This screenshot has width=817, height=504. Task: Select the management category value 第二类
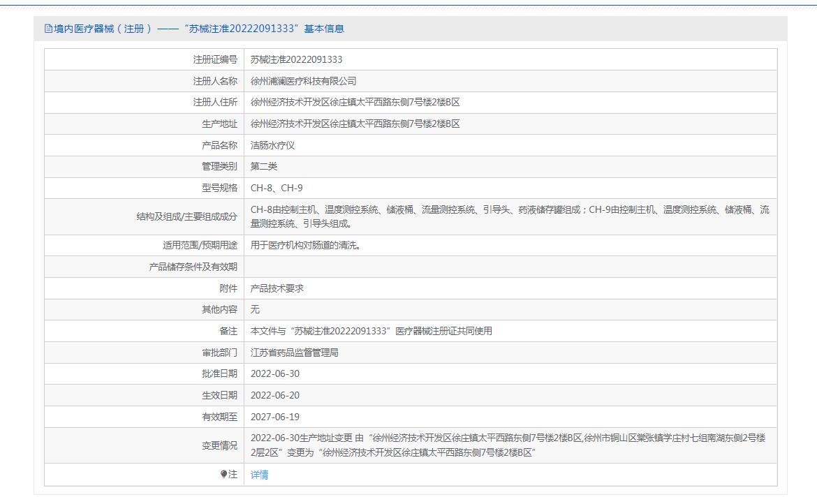click(264, 166)
